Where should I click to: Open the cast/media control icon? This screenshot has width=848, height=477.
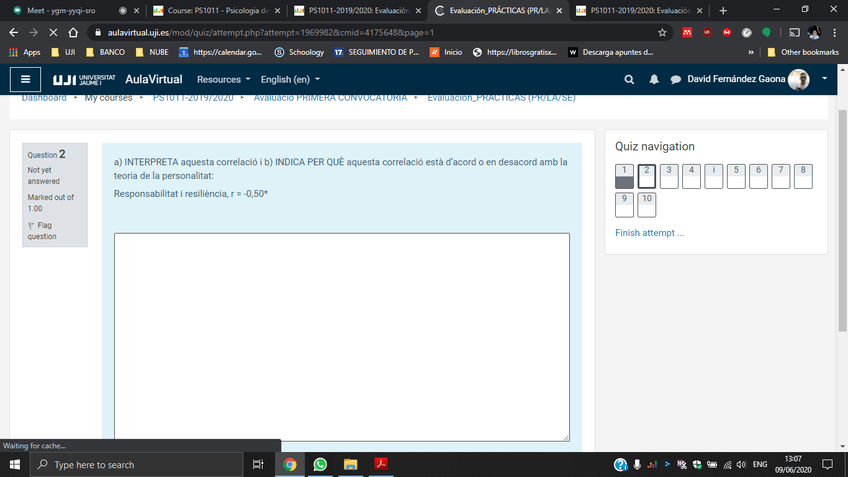coord(794,32)
